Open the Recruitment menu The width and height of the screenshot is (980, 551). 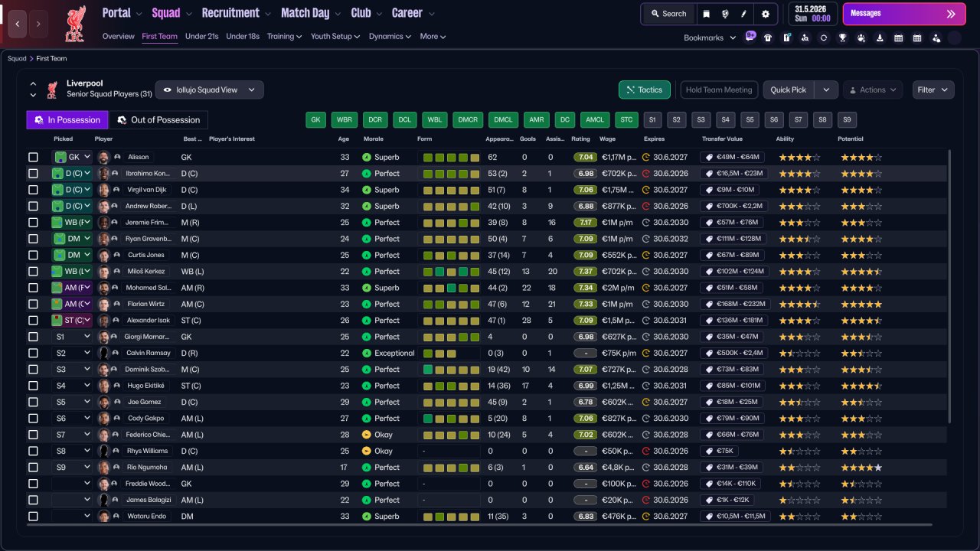click(237, 13)
